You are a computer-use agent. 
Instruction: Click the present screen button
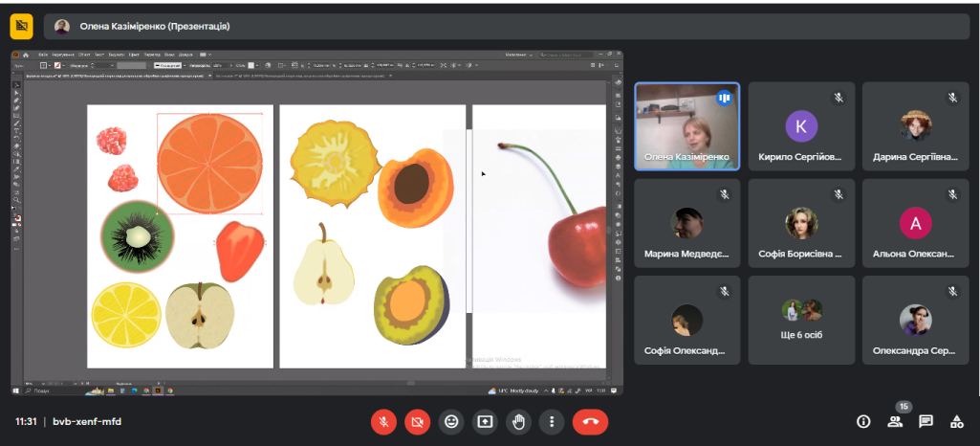click(485, 421)
